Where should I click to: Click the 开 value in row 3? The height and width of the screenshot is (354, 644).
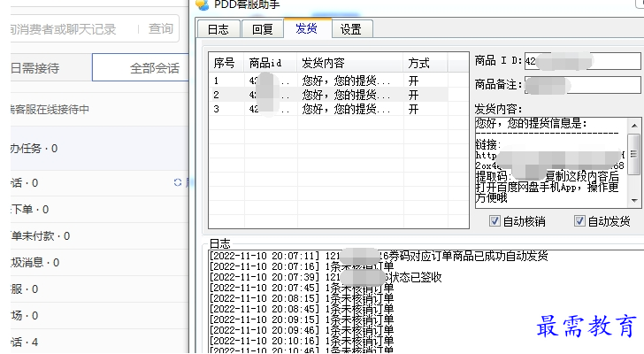click(413, 109)
